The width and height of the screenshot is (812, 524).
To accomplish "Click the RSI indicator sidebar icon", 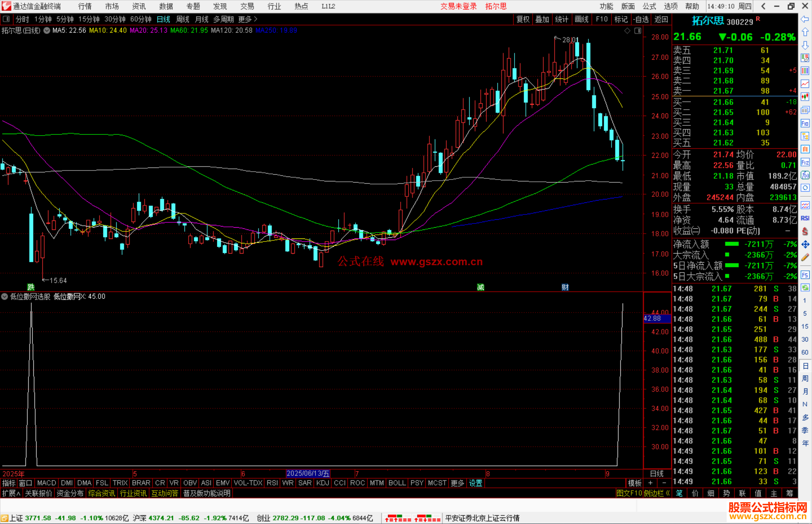I will tap(805, 218).
